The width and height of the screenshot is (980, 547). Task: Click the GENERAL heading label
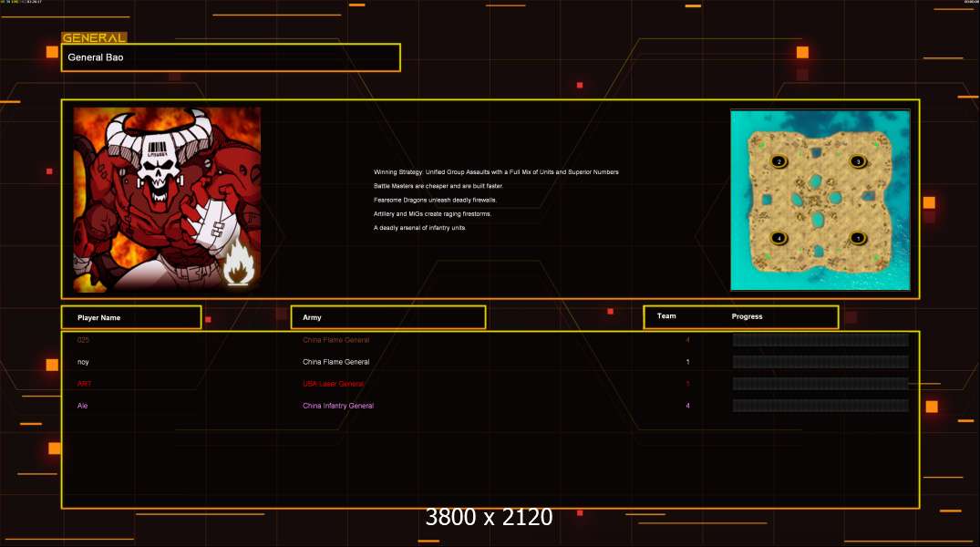[94, 37]
